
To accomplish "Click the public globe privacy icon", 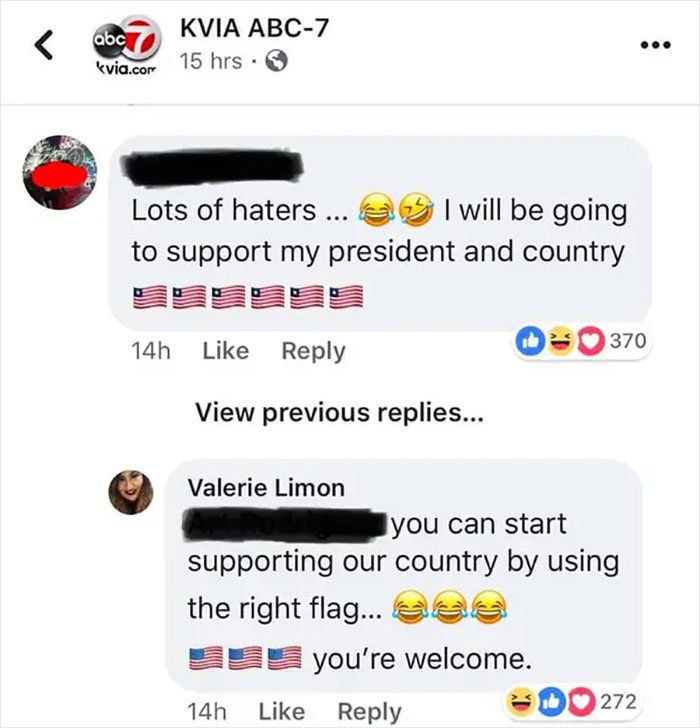I will pyautogui.click(x=276, y=61).
